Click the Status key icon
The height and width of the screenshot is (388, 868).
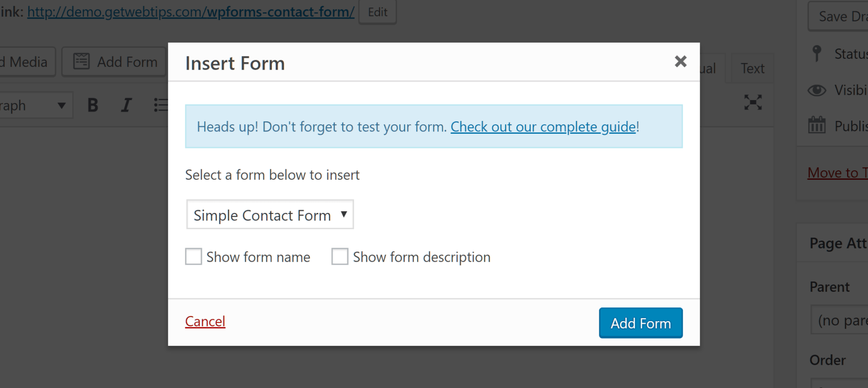coord(817,54)
